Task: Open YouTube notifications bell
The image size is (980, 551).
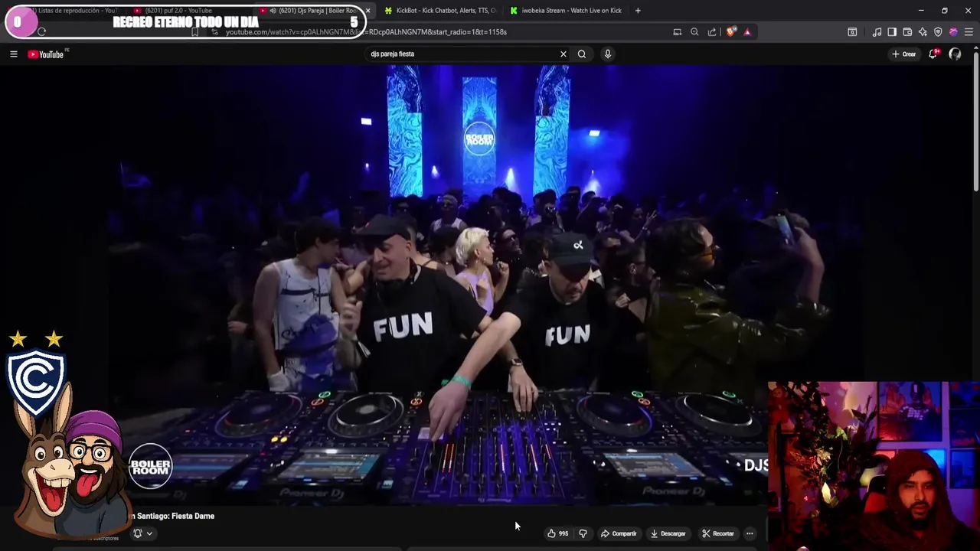Action: pos(933,54)
